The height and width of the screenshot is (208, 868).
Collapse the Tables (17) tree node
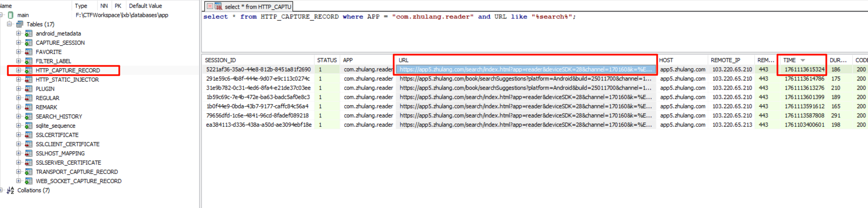[x=10, y=24]
